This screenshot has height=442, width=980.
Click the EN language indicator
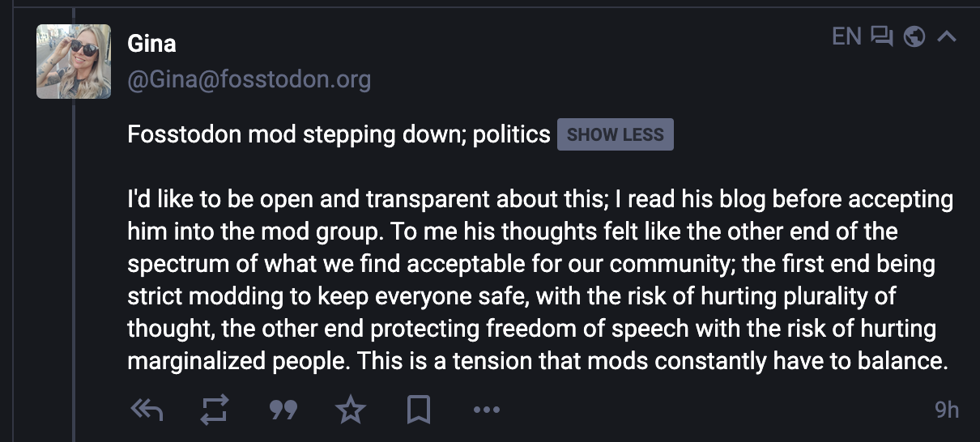(846, 36)
